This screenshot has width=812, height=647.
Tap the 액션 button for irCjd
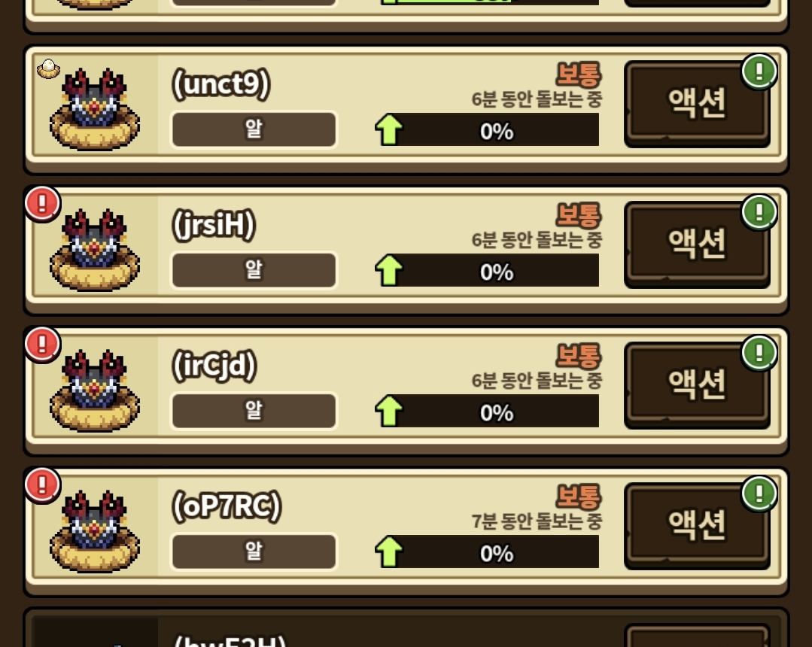[697, 386]
